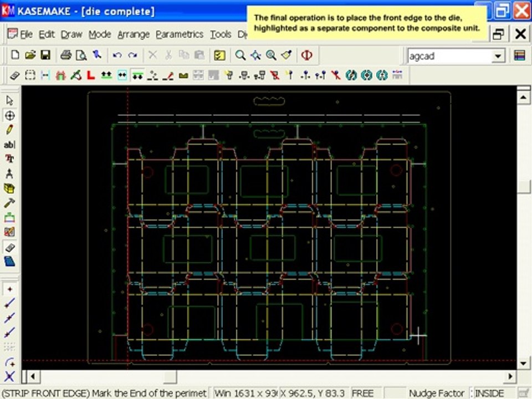The height and width of the screenshot is (399, 532).
Task: Select the red stylised Tr font text tool
Action: [9, 158]
